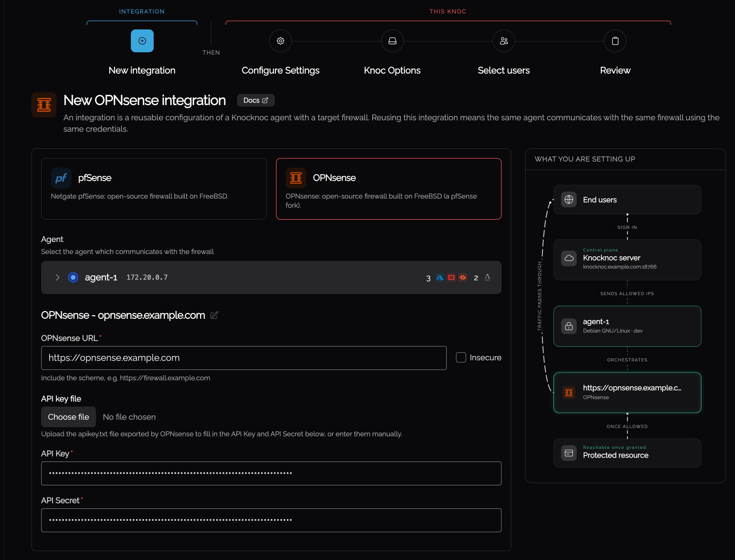Click the "Debian GNU/Linux · dev" text
Image resolution: width=735 pixels, height=560 pixels.
[613, 331]
